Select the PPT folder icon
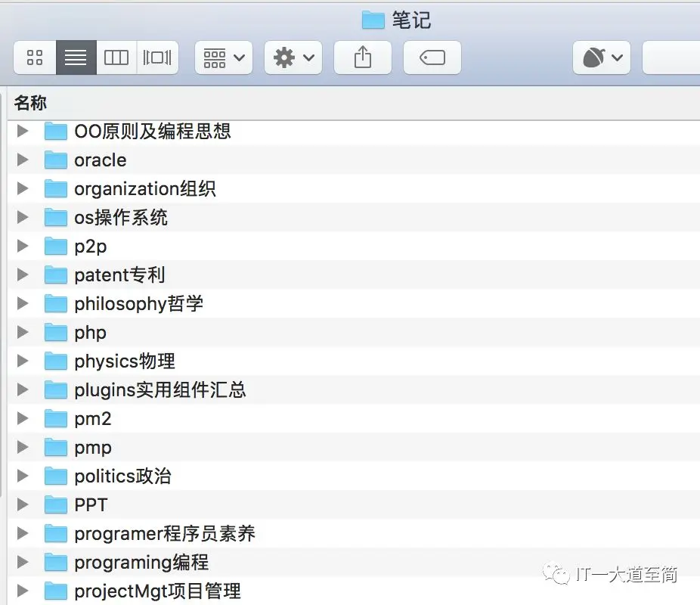 [56, 504]
